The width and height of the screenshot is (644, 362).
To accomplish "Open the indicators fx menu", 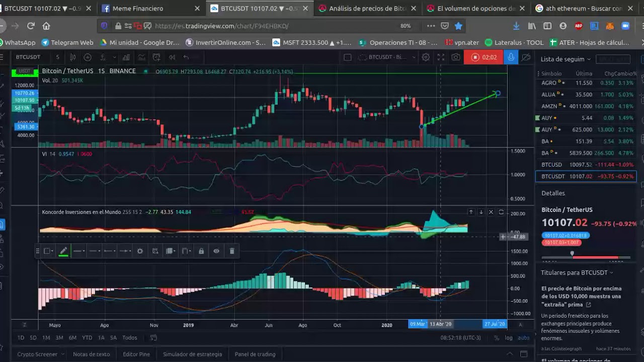I will (x=103, y=57).
